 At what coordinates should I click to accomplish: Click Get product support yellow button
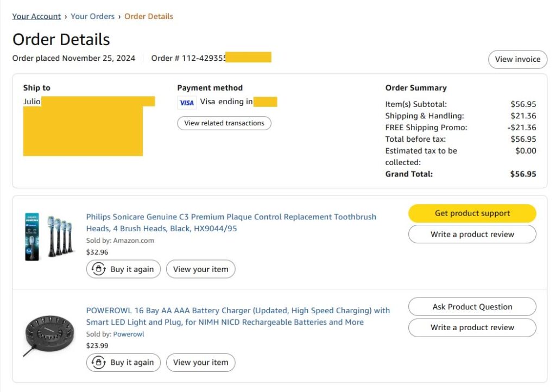coord(472,213)
